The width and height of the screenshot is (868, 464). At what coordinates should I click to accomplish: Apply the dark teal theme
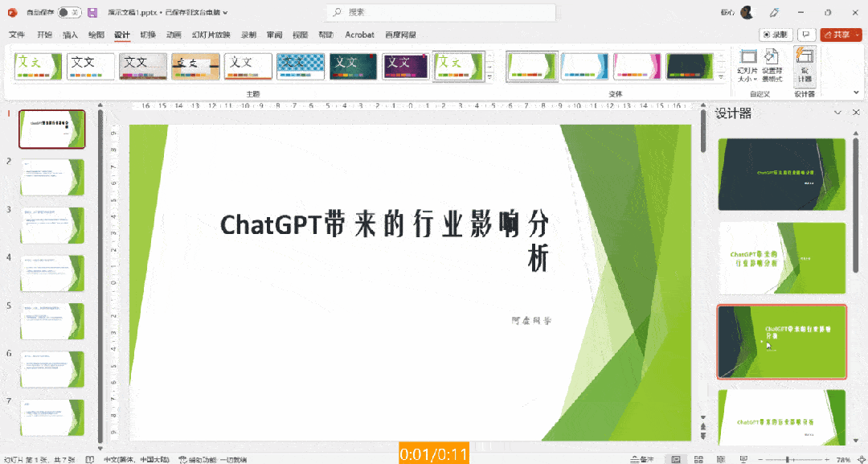tap(353, 67)
